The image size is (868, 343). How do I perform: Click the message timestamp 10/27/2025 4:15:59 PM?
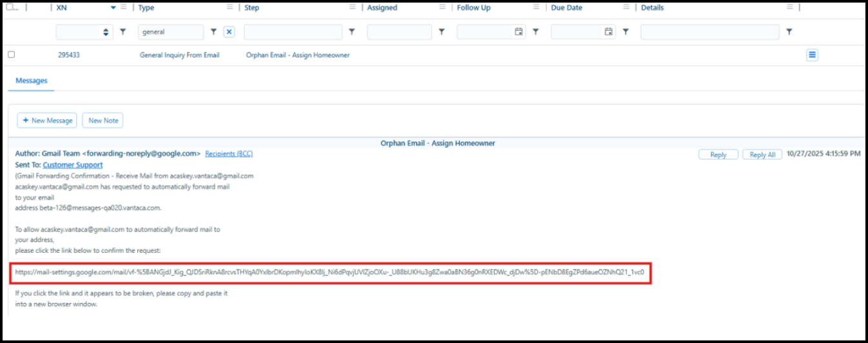pos(824,154)
